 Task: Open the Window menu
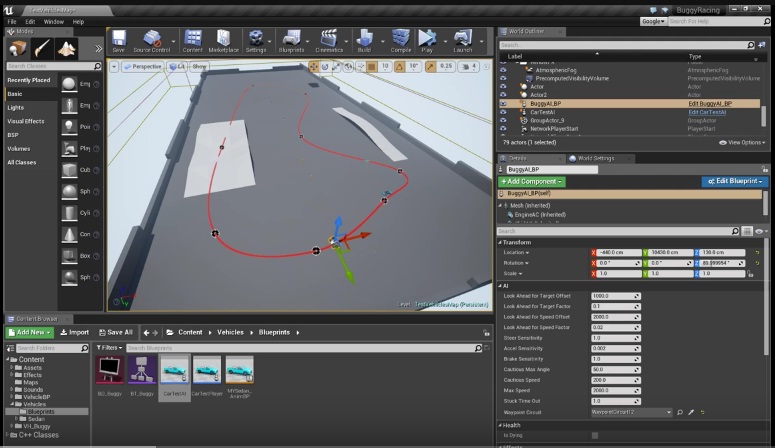tap(53, 22)
